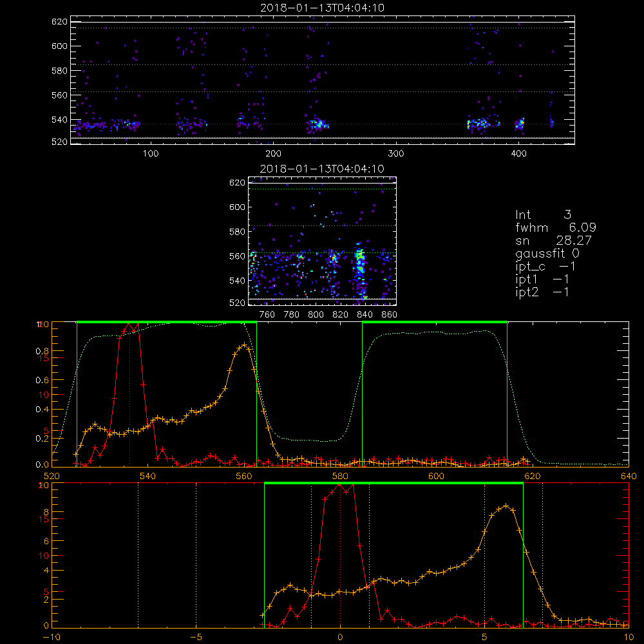
Task: Select the 'ipt2 -1' readout line
Action: (x=542, y=292)
